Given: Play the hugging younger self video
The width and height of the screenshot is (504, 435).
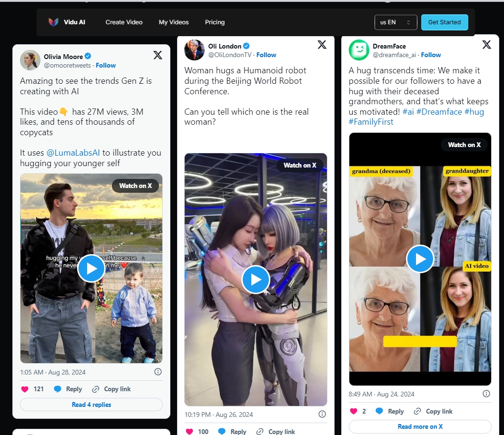Looking at the screenshot, I should pos(91,268).
